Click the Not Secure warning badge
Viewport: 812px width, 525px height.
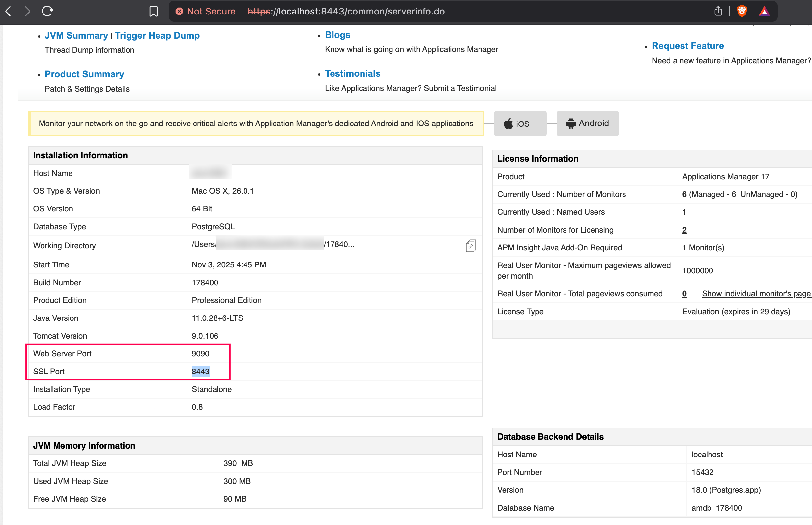206,11
